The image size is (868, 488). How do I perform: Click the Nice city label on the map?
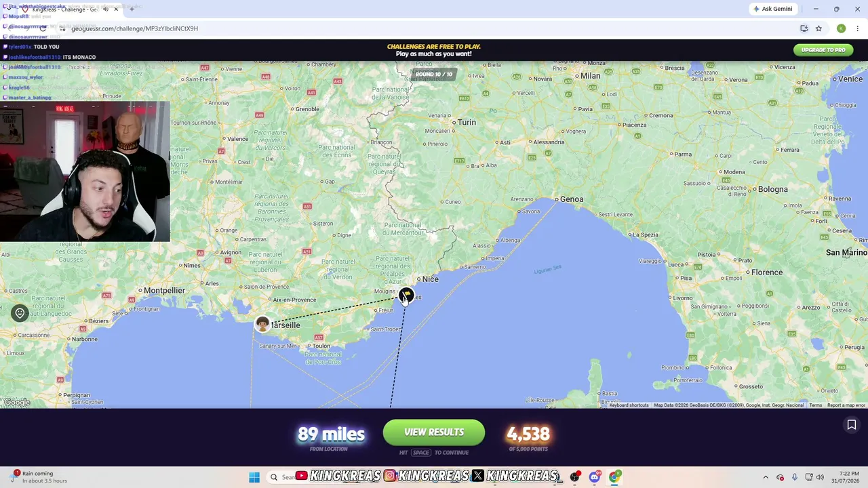[430, 279]
